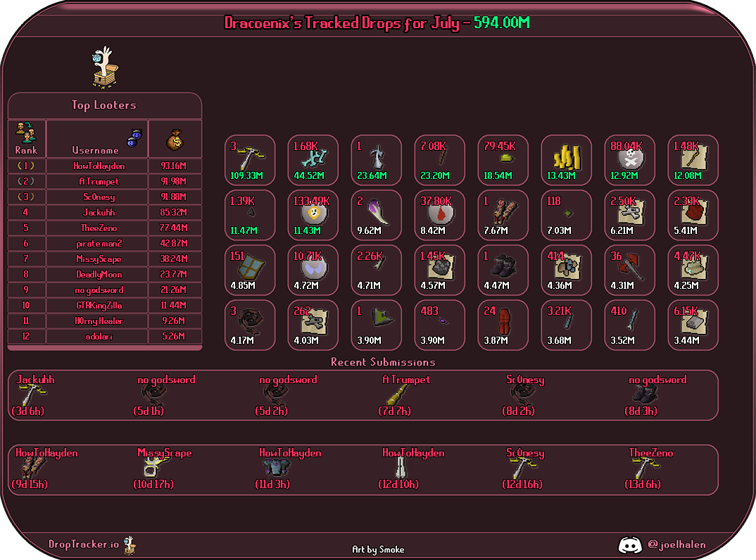The width and height of the screenshot is (756, 560).
Task: Open the item tile valued 23.64M
Action: (x=376, y=160)
